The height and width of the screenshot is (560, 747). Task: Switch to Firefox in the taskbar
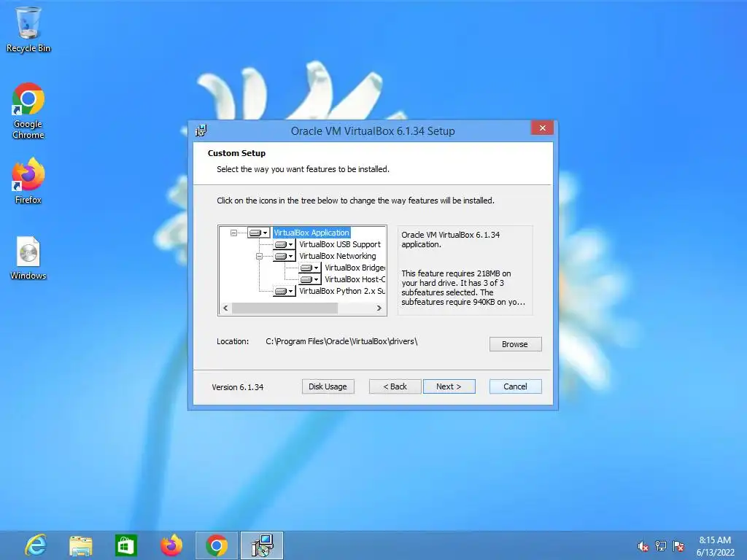(x=171, y=545)
